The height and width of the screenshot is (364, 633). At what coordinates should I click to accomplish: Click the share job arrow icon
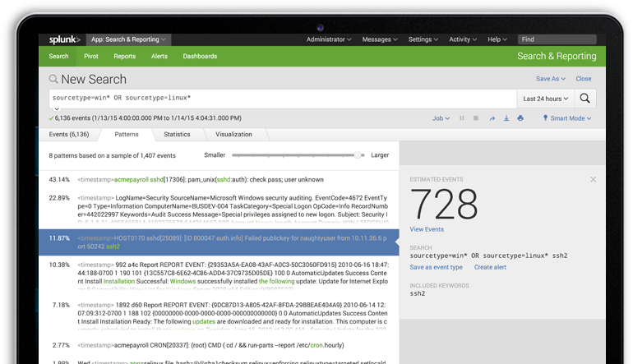(x=492, y=118)
